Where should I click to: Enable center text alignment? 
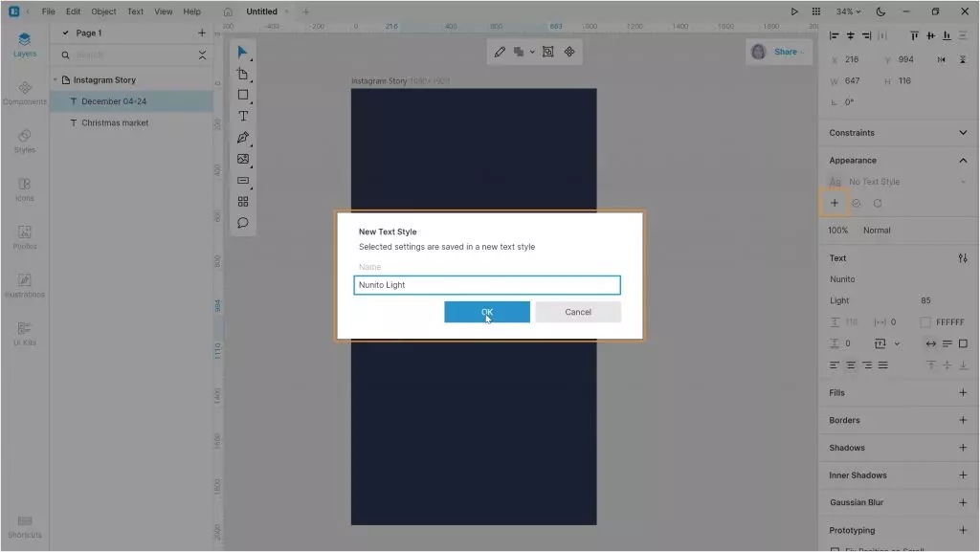click(x=851, y=365)
